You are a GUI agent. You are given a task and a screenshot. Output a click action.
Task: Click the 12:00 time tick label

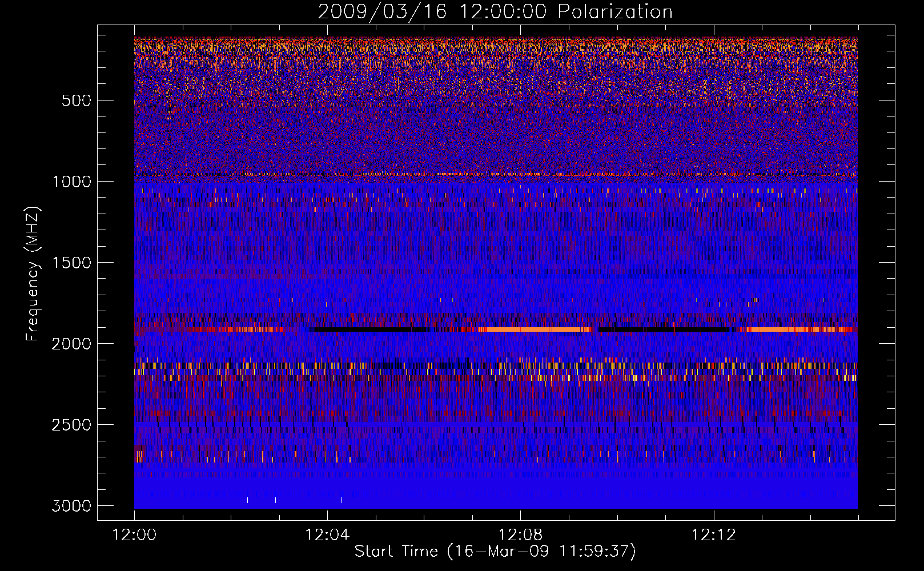pyautogui.click(x=134, y=535)
